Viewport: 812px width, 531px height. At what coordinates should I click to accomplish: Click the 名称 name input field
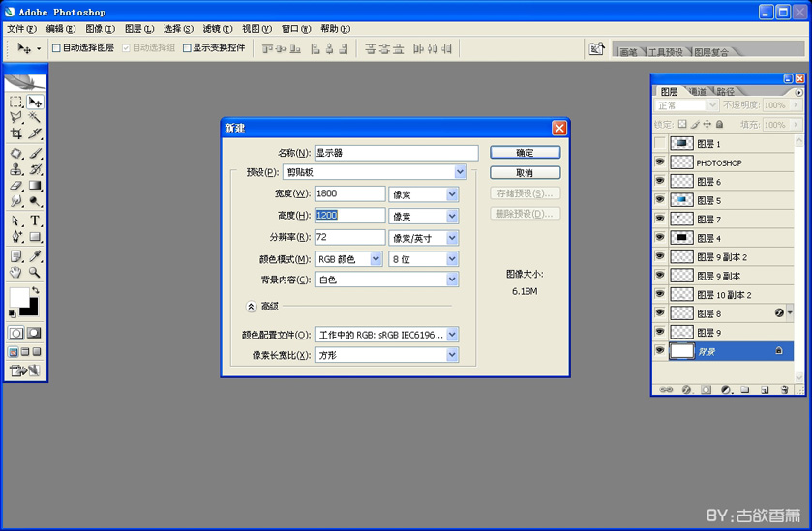point(396,153)
